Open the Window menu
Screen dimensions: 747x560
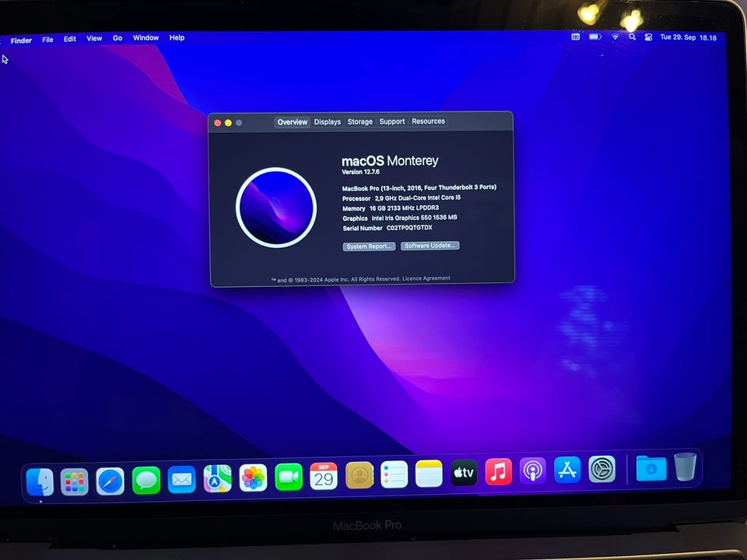click(x=146, y=37)
